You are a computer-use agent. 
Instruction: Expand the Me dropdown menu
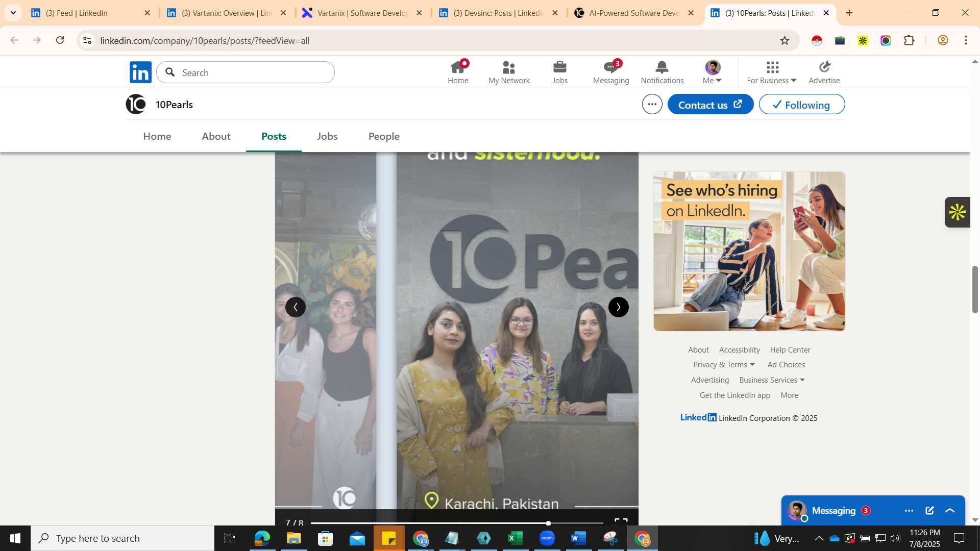click(713, 72)
